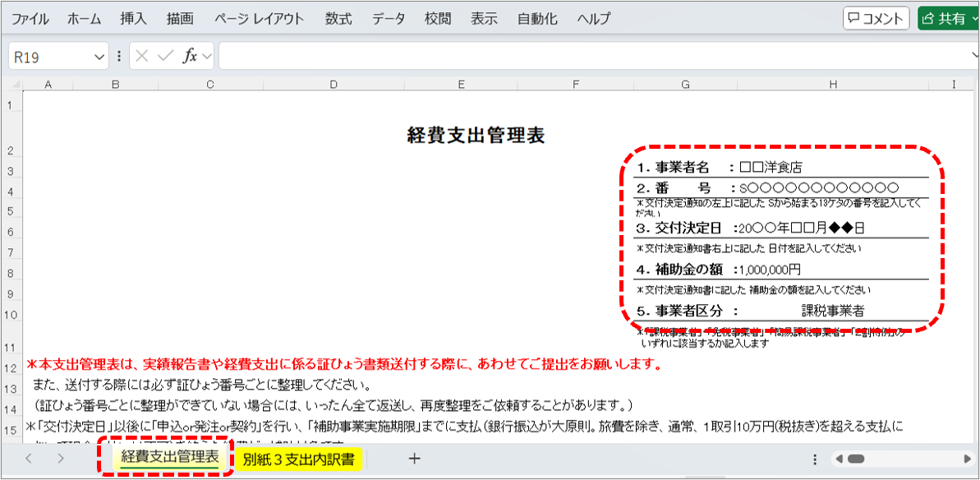Select column H header
980x480 pixels.
click(833, 84)
